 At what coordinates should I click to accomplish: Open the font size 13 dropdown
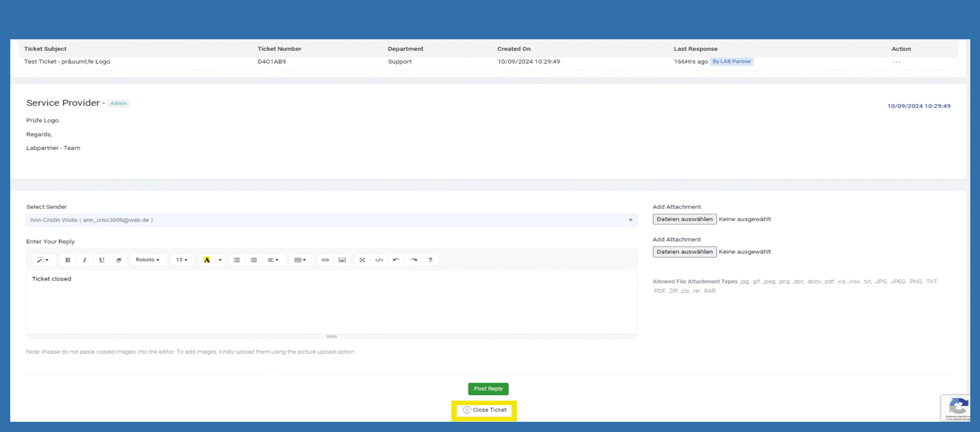click(x=182, y=260)
